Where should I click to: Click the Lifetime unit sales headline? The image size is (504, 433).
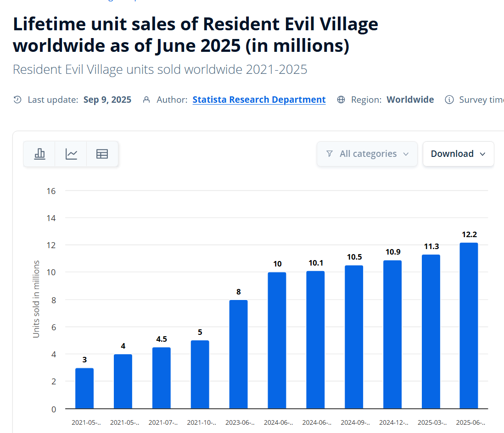pos(196,35)
